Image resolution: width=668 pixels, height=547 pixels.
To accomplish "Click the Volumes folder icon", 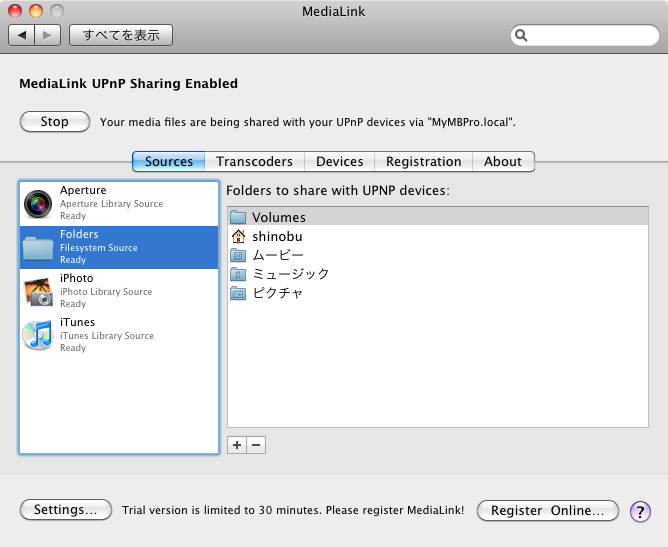I will pyautogui.click(x=238, y=217).
